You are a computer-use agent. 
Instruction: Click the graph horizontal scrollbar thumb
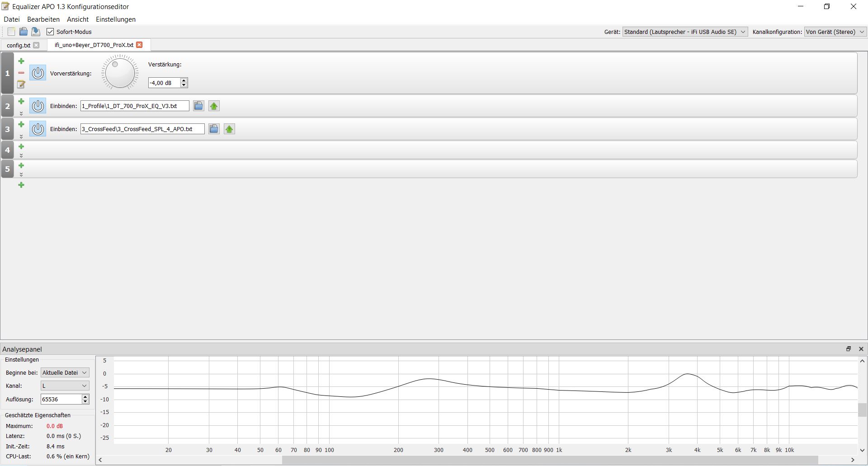550,460
